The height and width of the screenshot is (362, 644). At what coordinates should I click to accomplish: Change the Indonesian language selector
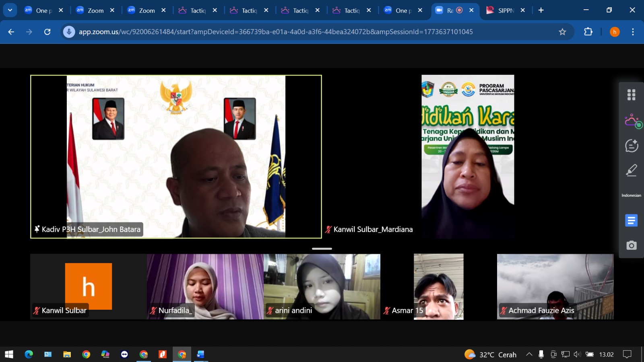631,195
